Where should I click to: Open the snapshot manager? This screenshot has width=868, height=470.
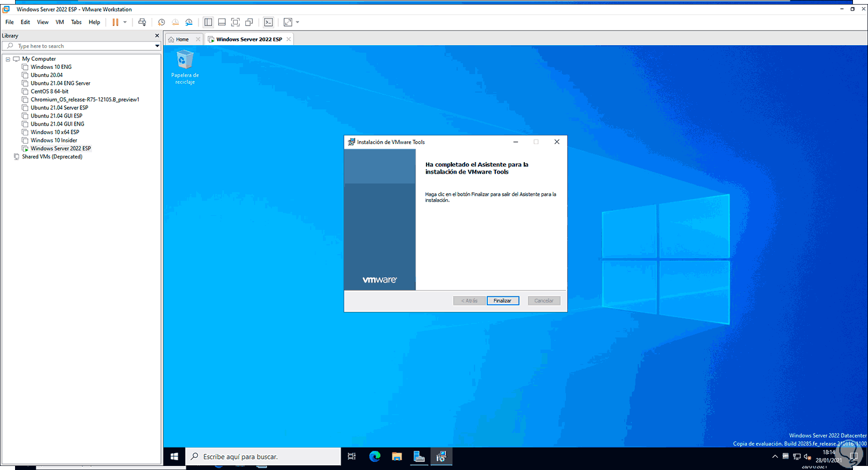pos(189,22)
